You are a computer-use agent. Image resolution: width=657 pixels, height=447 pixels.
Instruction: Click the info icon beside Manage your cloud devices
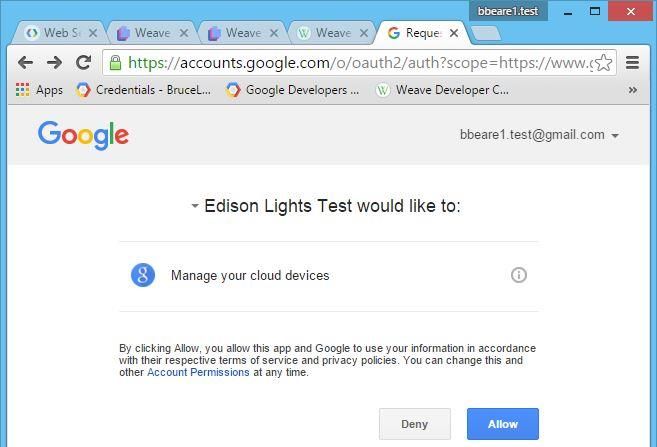pyautogui.click(x=519, y=275)
